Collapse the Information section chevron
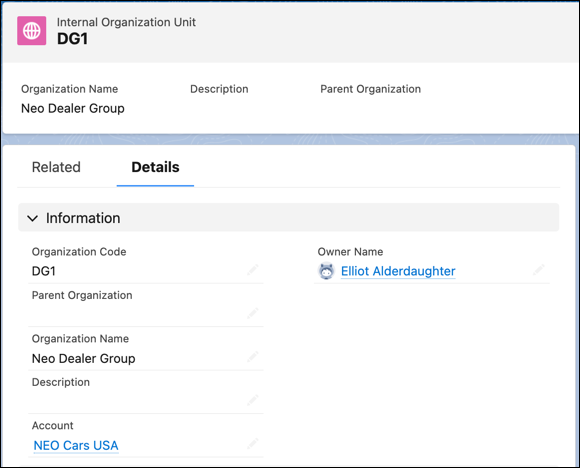 coord(33,218)
